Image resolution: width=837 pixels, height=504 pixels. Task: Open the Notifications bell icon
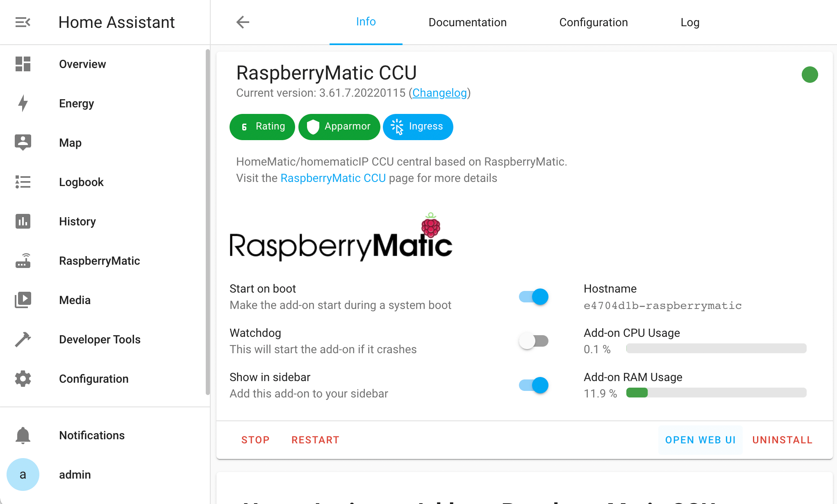pos(23,435)
